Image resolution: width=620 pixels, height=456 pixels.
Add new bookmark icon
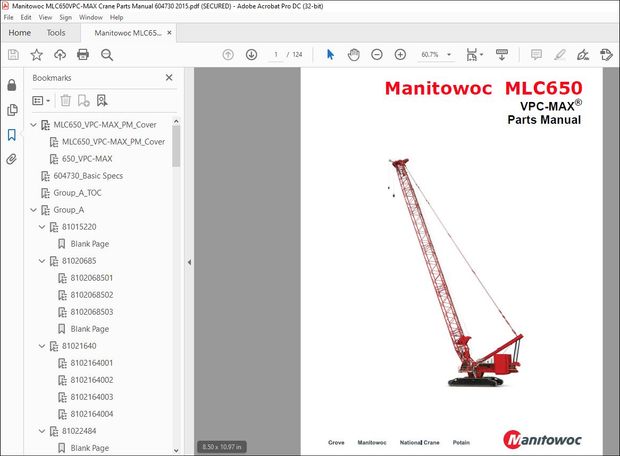pos(83,100)
